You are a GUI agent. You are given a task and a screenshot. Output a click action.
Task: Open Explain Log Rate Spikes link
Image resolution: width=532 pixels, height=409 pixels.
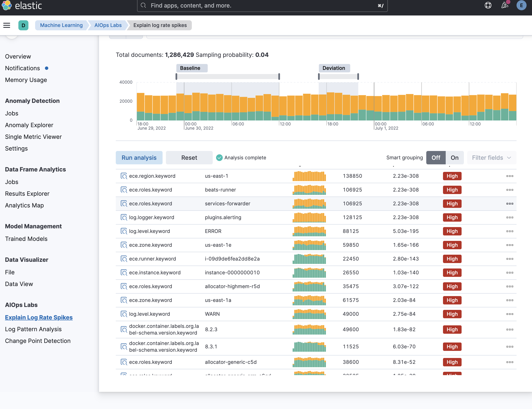coord(39,317)
